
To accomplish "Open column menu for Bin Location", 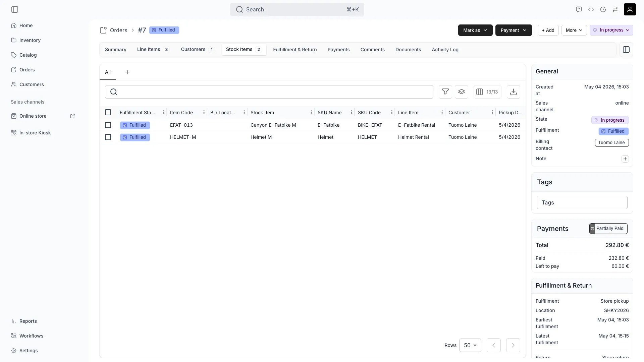I will click(x=244, y=113).
